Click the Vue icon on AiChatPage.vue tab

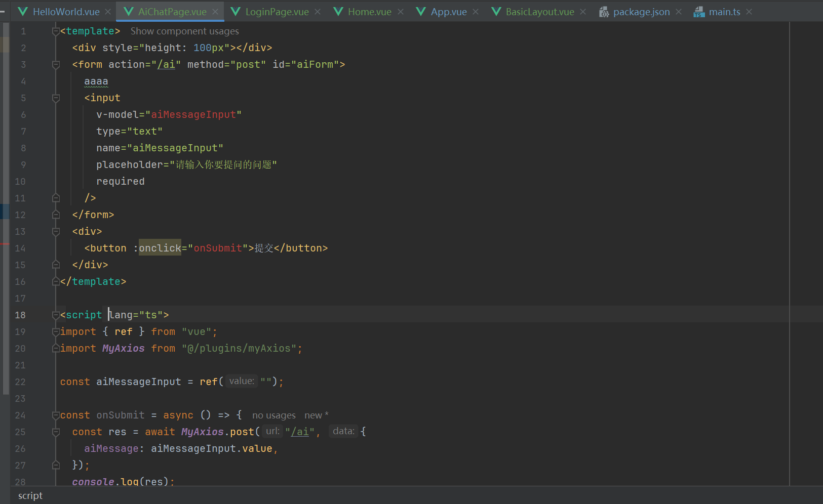click(x=129, y=12)
